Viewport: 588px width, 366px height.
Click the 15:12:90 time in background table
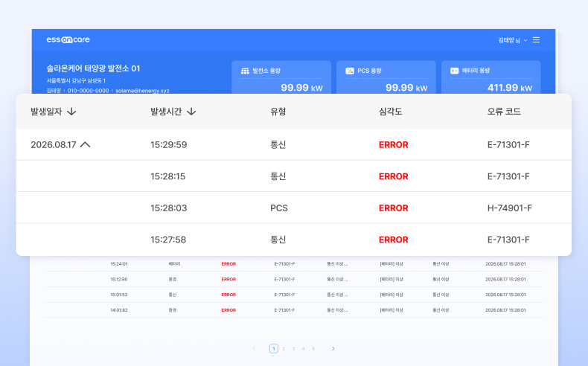click(119, 280)
